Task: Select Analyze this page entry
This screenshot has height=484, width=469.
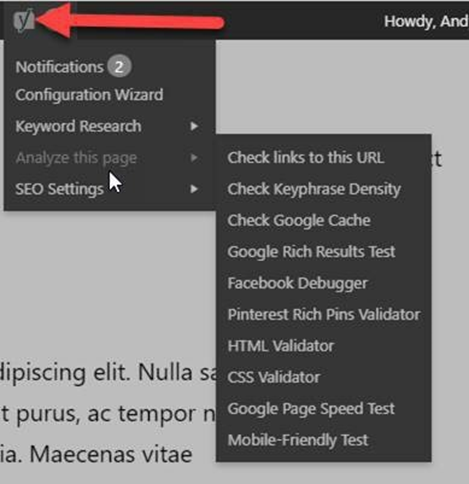Action: tap(76, 158)
